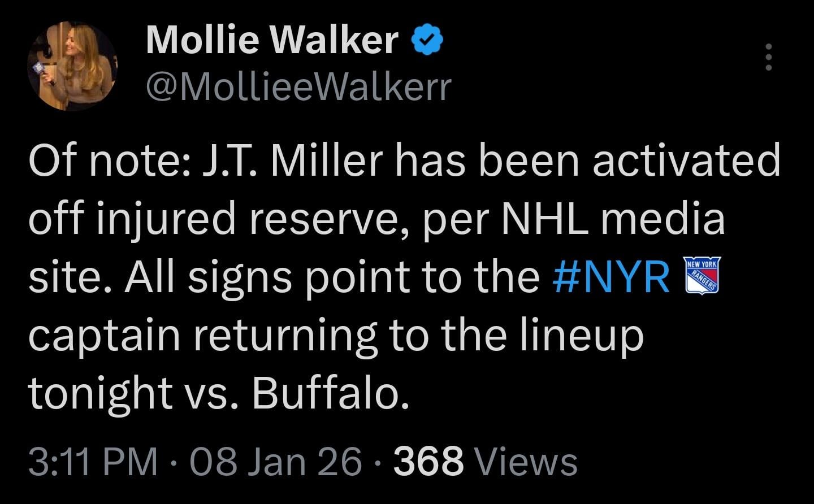
Task: Select the Rangers shield emoji in the tweet
Action: coord(701,276)
